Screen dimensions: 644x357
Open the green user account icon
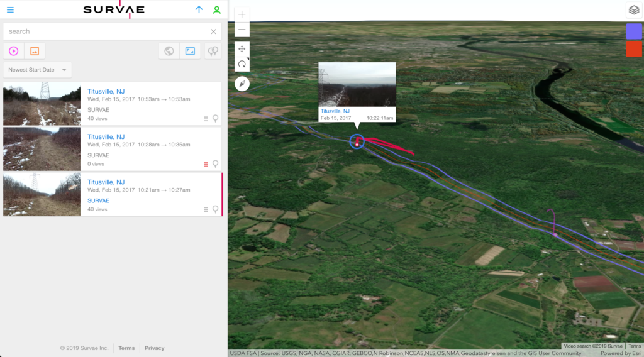point(217,10)
